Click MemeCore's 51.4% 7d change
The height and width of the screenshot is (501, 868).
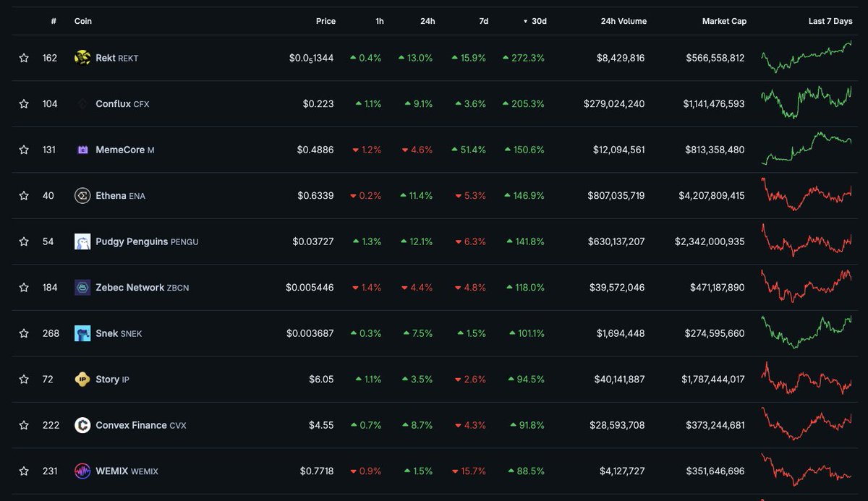[468, 150]
